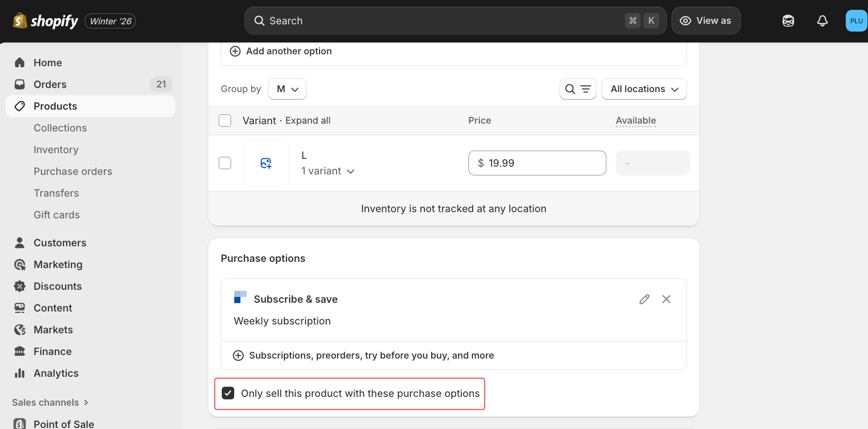The width and height of the screenshot is (868, 429).
Task: Click the notifications bell icon
Action: 822,21
